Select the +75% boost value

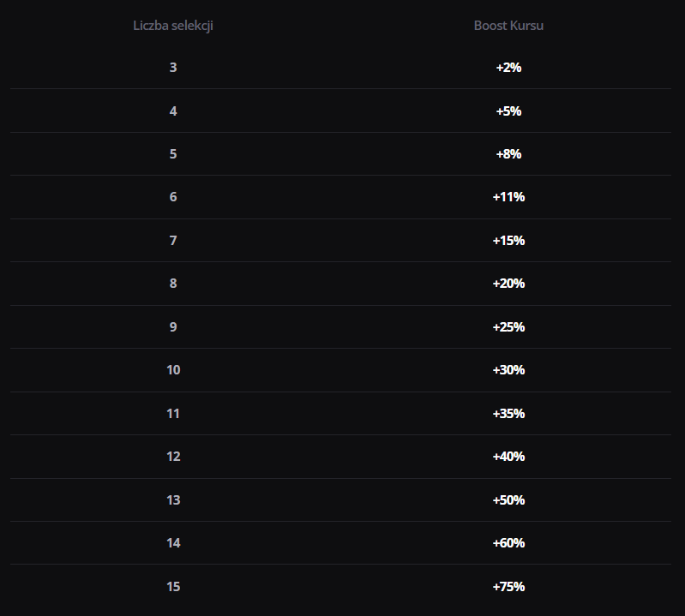click(x=508, y=587)
